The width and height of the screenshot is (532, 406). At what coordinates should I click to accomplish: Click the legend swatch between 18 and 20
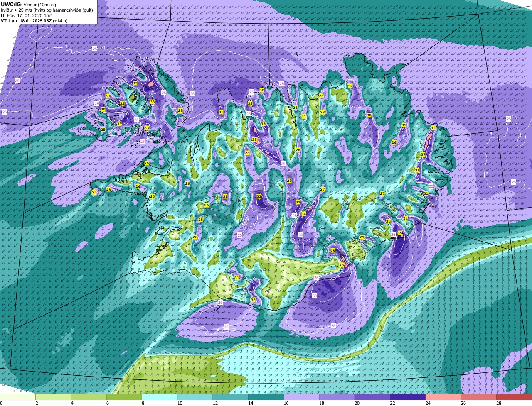pyautogui.click(x=337, y=397)
